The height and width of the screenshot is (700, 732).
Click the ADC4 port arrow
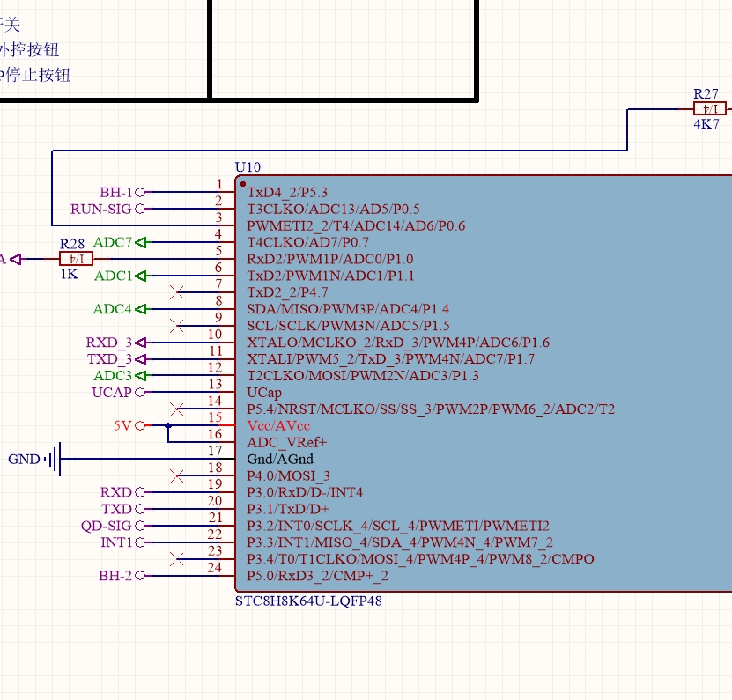(141, 309)
